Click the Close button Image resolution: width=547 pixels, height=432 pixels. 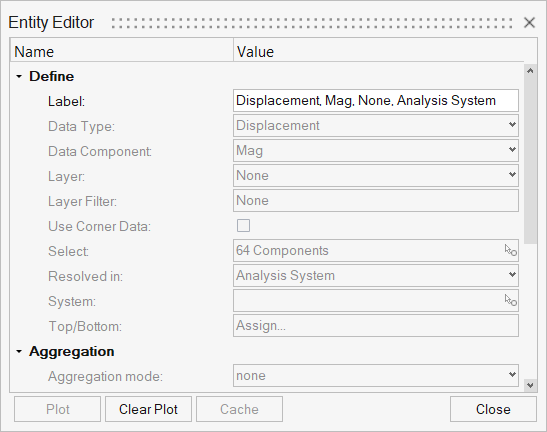tap(493, 409)
